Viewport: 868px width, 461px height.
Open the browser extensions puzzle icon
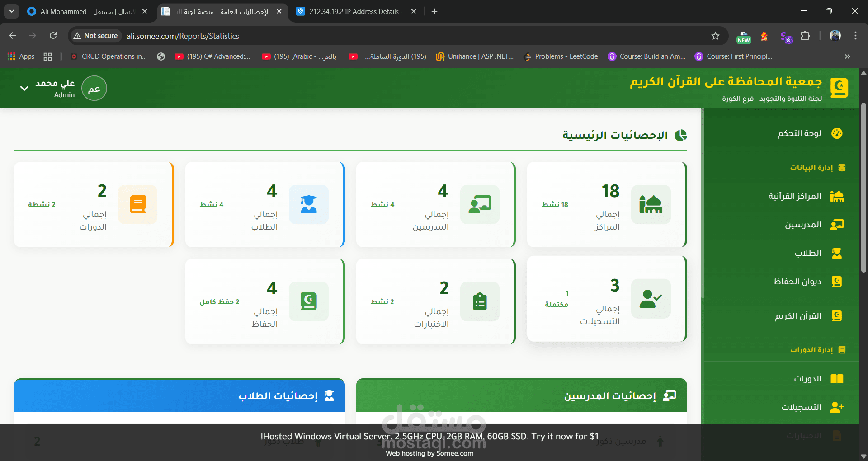[805, 36]
